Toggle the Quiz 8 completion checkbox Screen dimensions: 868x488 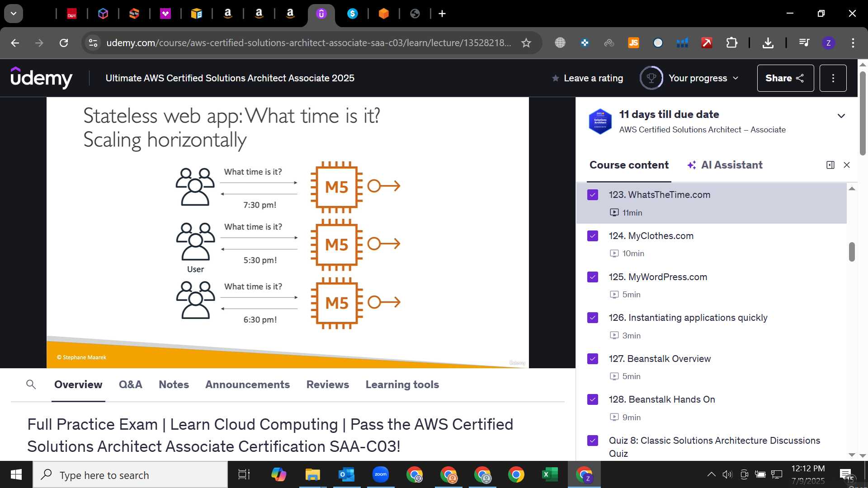pos(593,441)
